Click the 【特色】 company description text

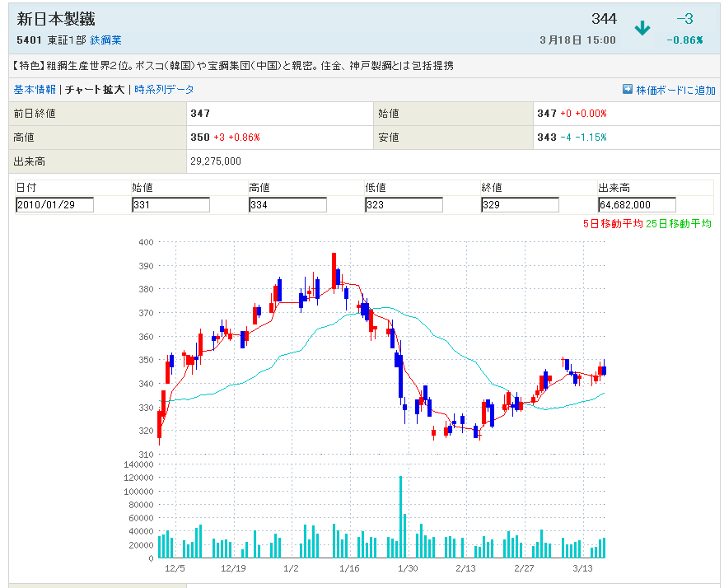pyautogui.click(x=233, y=66)
